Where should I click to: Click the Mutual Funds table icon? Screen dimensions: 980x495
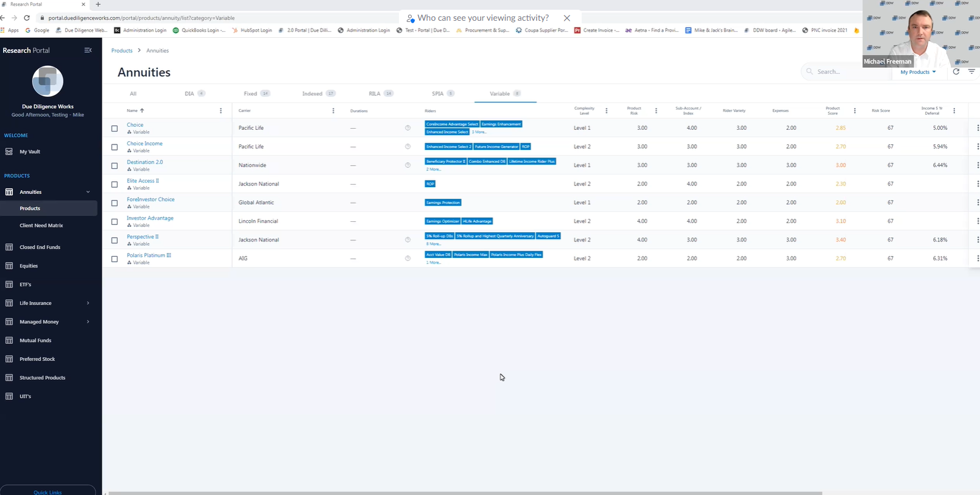[x=9, y=340]
